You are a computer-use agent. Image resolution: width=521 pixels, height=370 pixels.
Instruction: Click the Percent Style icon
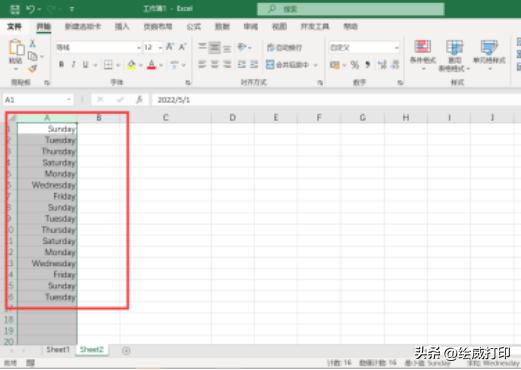(x=355, y=64)
